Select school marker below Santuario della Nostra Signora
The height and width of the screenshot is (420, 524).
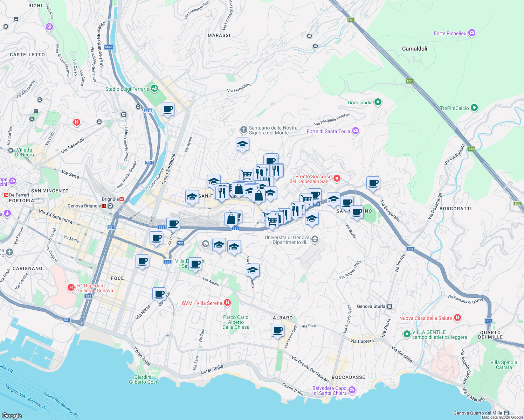(242, 145)
